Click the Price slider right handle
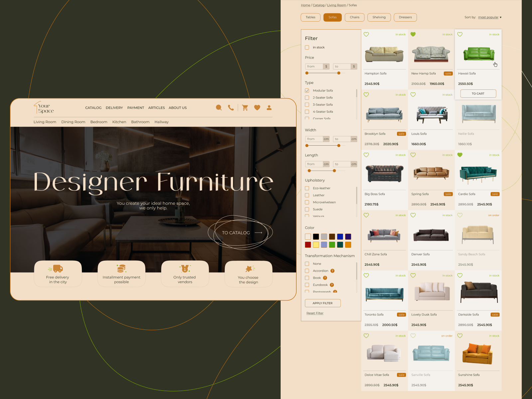The image size is (532, 399). pyautogui.click(x=339, y=73)
